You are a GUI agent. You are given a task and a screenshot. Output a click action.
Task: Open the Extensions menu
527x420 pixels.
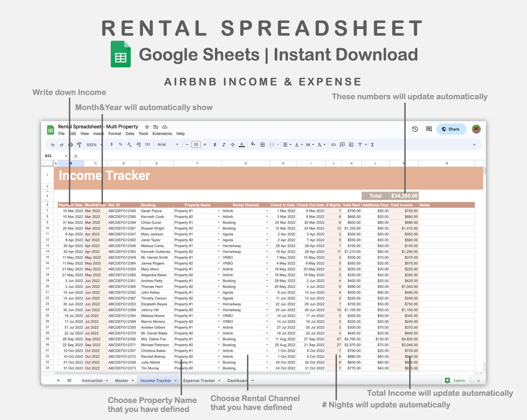[162, 133]
